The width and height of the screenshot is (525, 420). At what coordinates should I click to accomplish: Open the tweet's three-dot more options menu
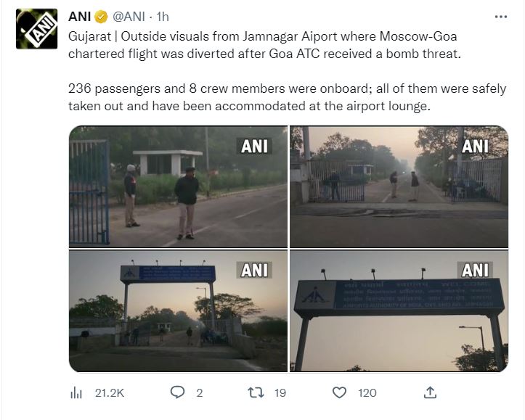(x=500, y=17)
